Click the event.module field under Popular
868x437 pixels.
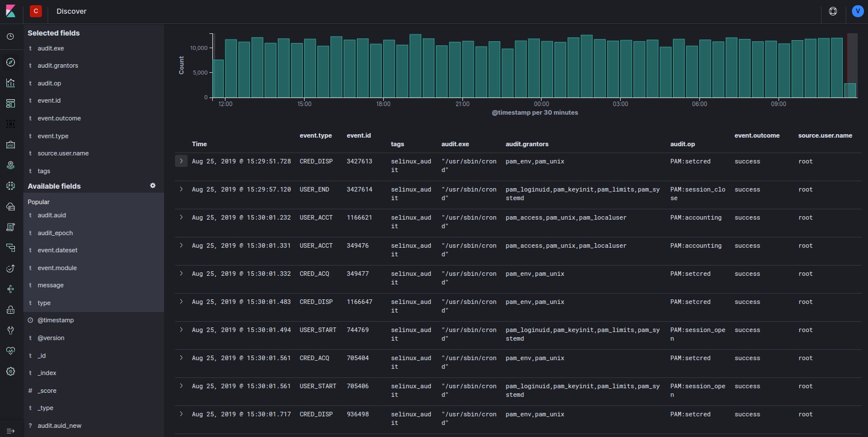57,268
